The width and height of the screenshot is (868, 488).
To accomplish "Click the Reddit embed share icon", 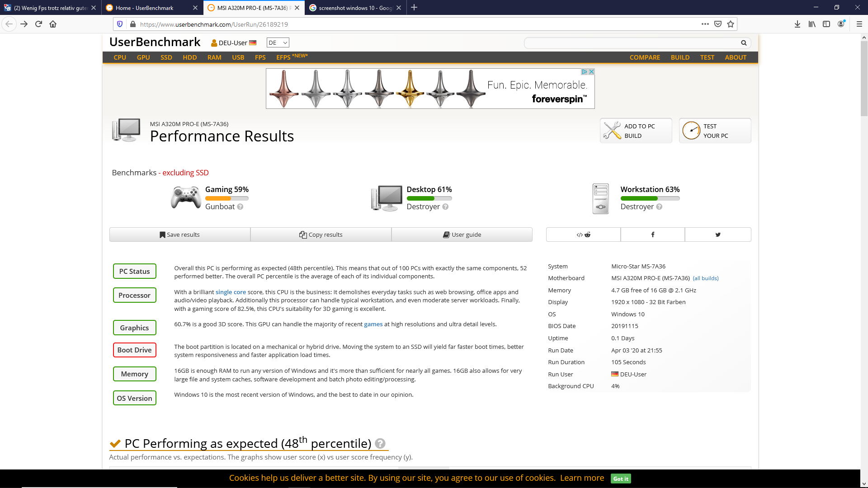I will (583, 235).
